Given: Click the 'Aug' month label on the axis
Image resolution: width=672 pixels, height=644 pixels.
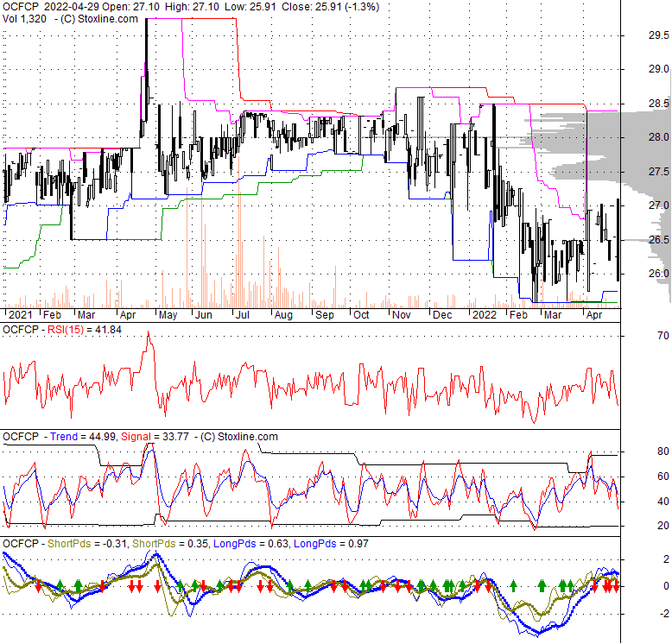Looking at the screenshot, I should pyautogui.click(x=283, y=315).
